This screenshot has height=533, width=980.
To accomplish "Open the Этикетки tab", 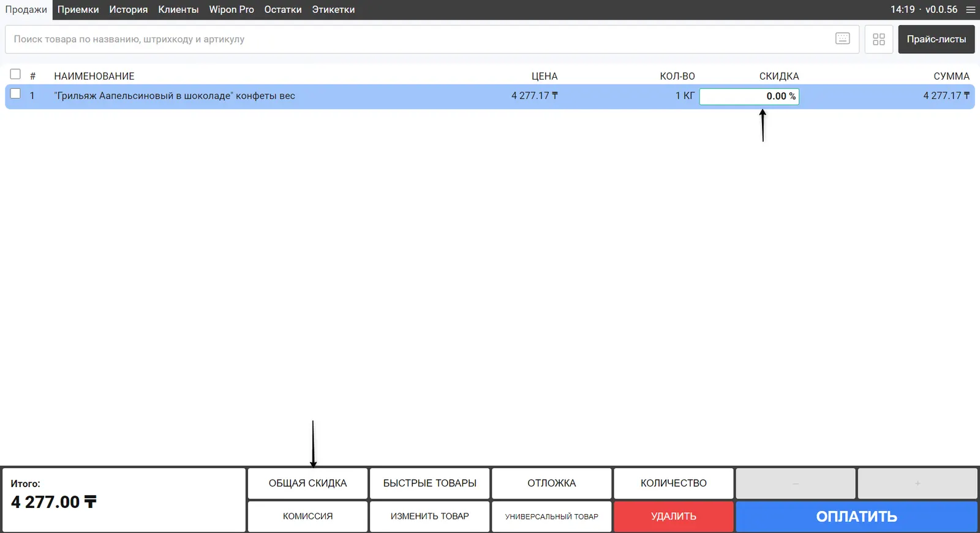I will tap(333, 10).
